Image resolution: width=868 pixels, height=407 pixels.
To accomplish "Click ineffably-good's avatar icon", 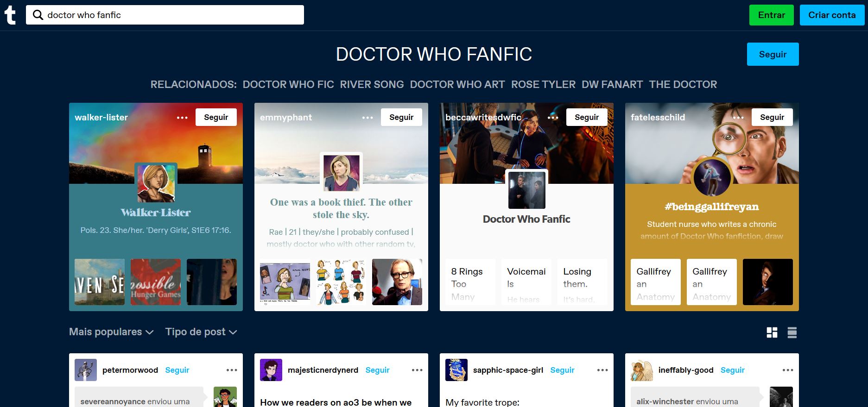I will [x=642, y=370].
